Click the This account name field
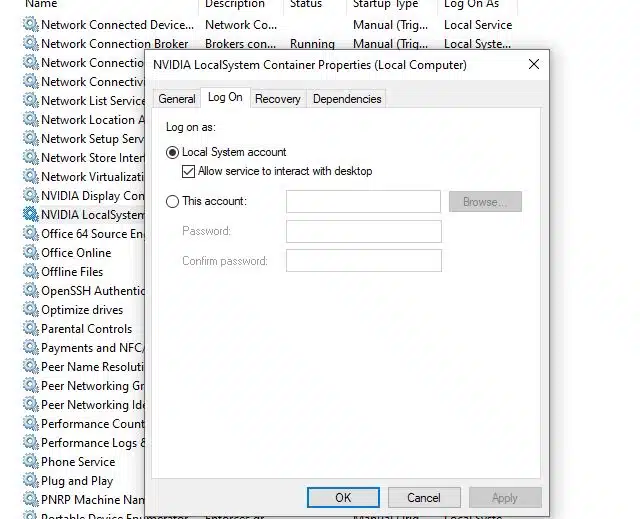Image resolution: width=640 pixels, height=519 pixels. 363,201
